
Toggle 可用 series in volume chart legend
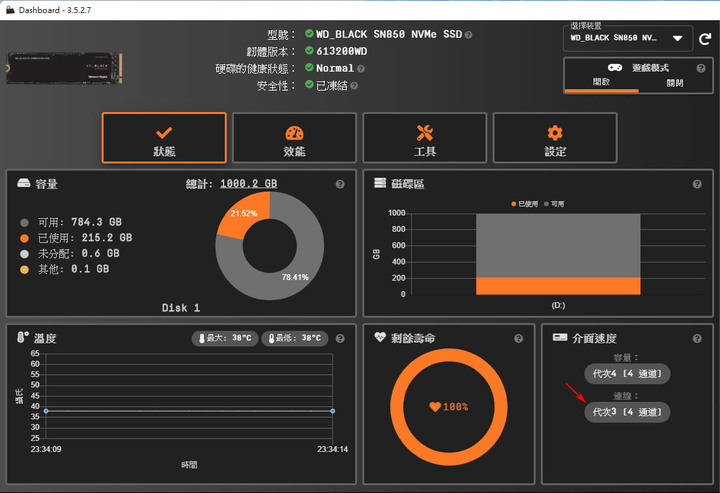click(554, 204)
